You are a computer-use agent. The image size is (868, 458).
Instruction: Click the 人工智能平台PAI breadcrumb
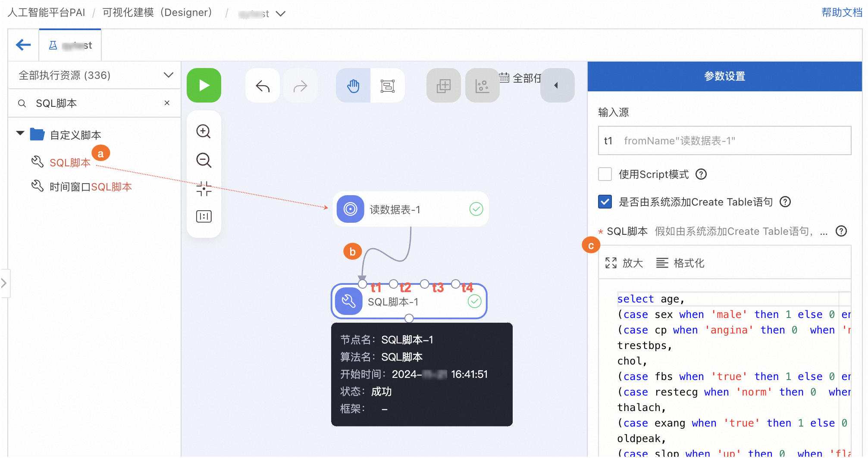(46, 12)
